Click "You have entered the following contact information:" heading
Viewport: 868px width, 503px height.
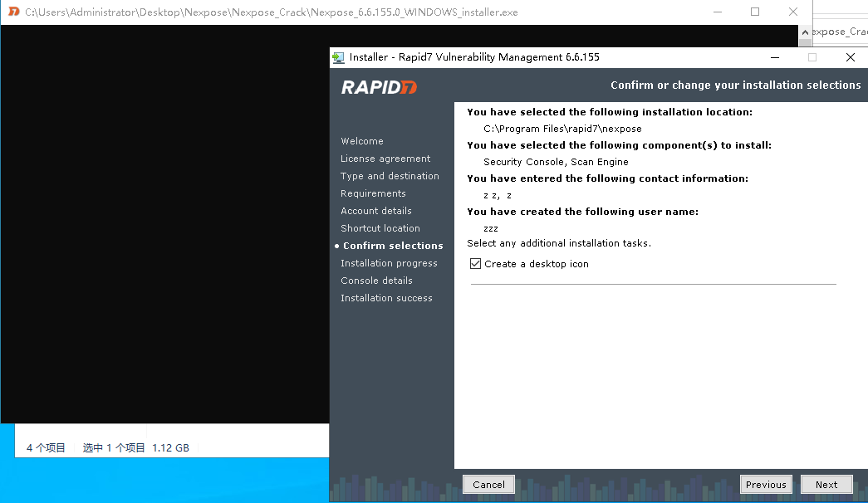click(607, 178)
